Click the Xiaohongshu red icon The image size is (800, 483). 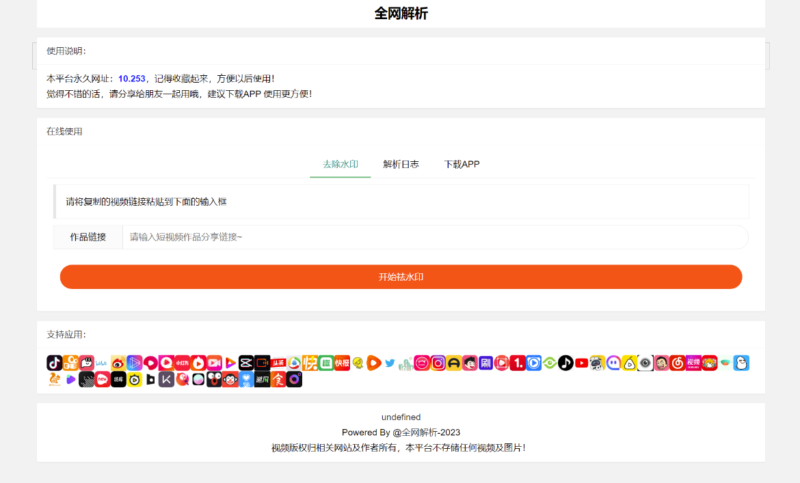[182, 363]
